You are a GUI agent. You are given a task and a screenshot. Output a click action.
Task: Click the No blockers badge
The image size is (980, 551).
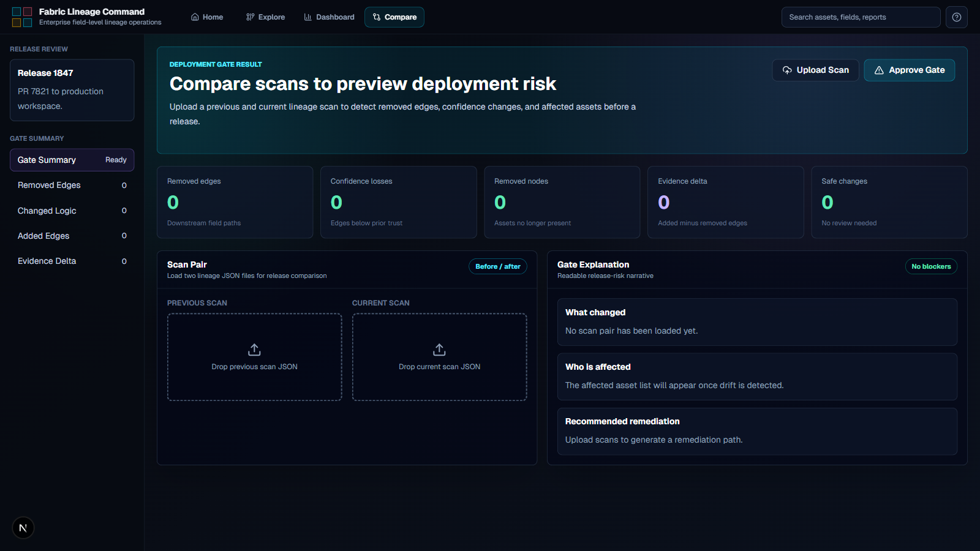coord(931,266)
